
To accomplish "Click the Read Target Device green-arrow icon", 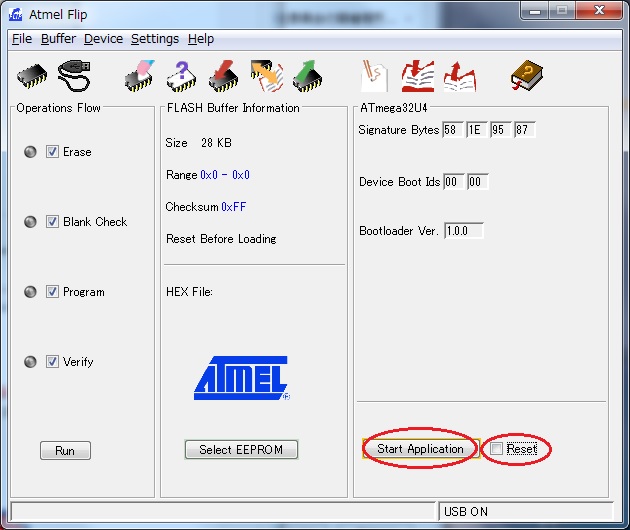I will point(307,76).
